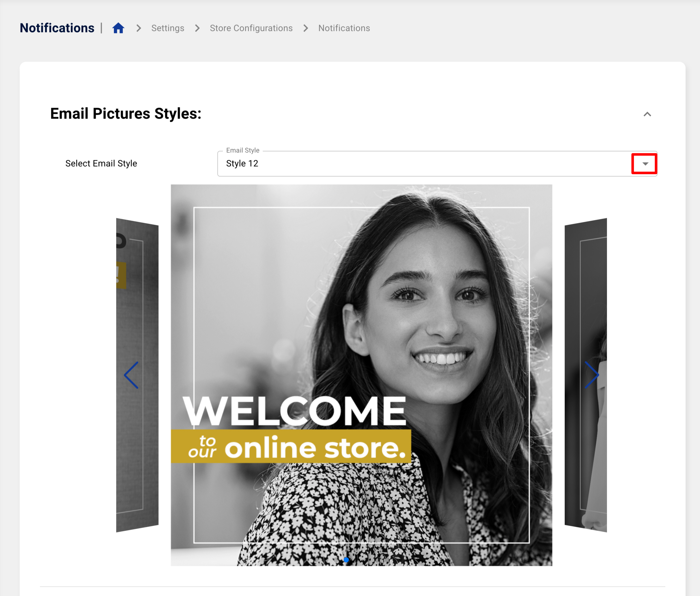Image resolution: width=700 pixels, height=596 pixels.
Task: Click the right partial carousel slide
Action: (x=586, y=375)
